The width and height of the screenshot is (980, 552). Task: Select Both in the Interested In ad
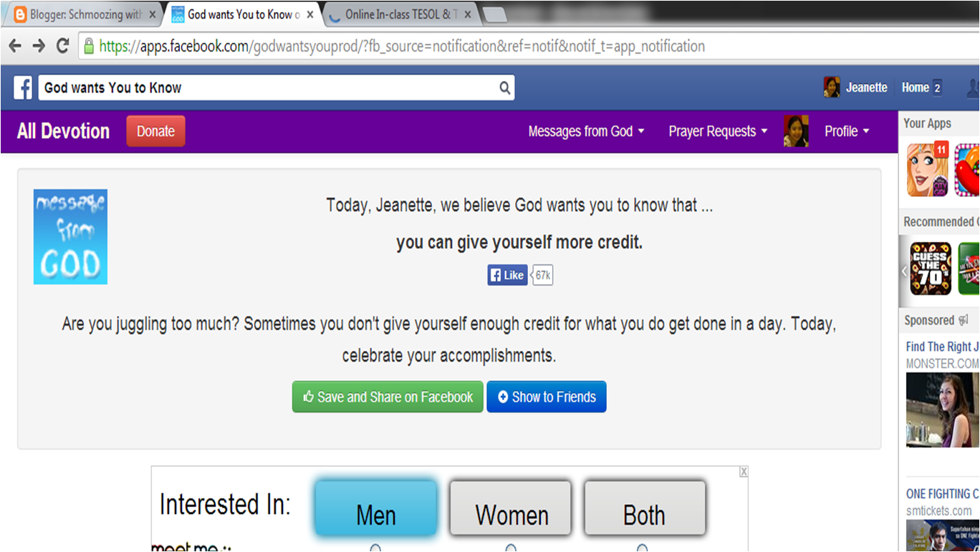[x=645, y=508]
